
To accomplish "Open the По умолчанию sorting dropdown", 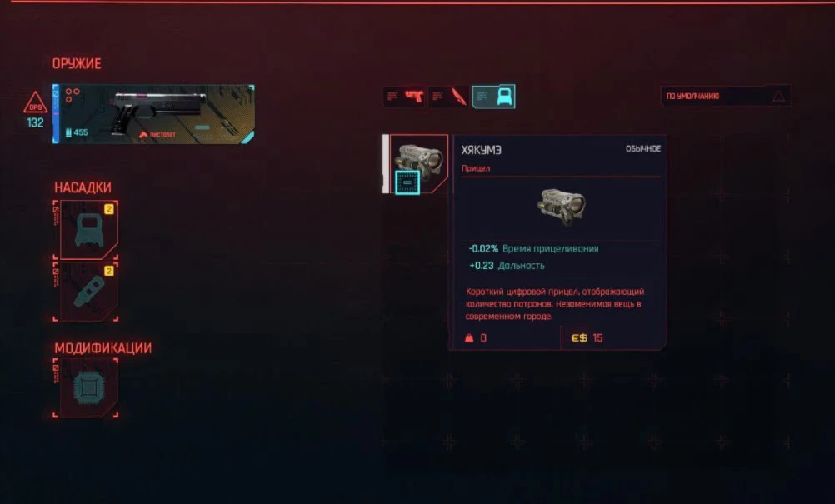I will pyautogui.click(x=726, y=97).
